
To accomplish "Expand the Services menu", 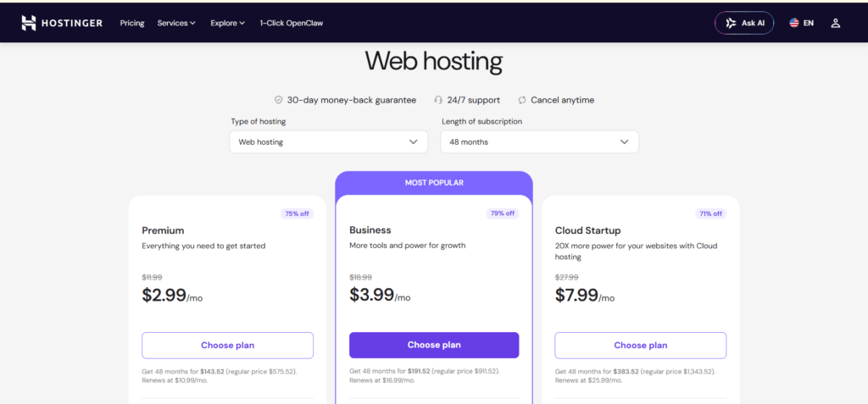I will click(176, 23).
